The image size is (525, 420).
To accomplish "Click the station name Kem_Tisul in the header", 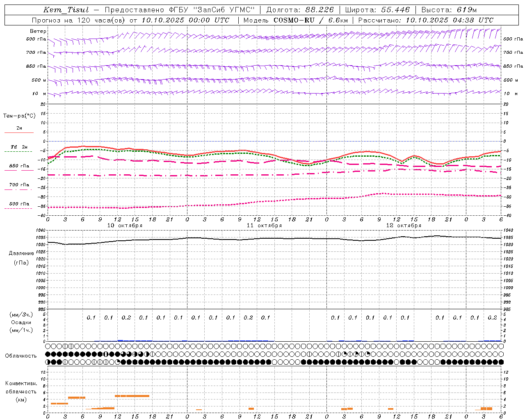I will click(x=66, y=10).
